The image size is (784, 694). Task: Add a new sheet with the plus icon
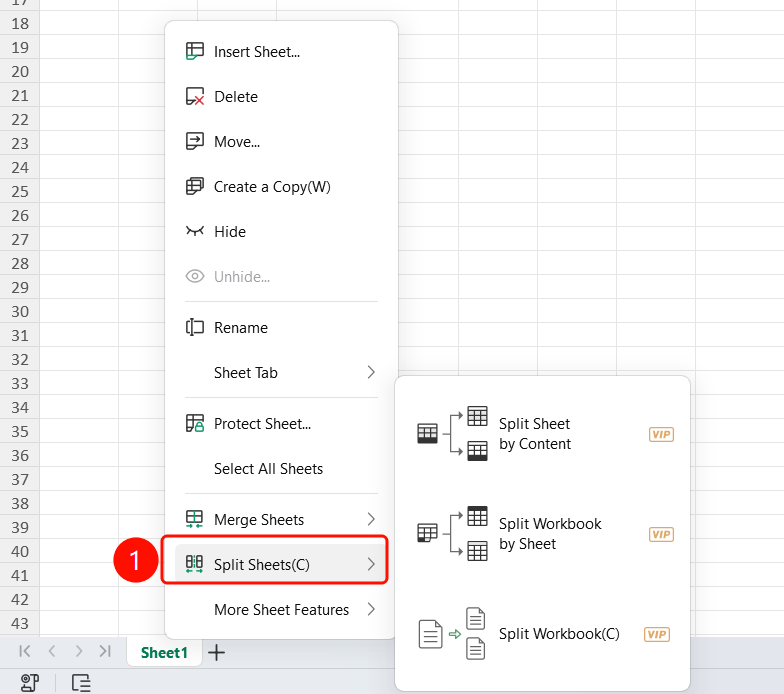(x=216, y=652)
